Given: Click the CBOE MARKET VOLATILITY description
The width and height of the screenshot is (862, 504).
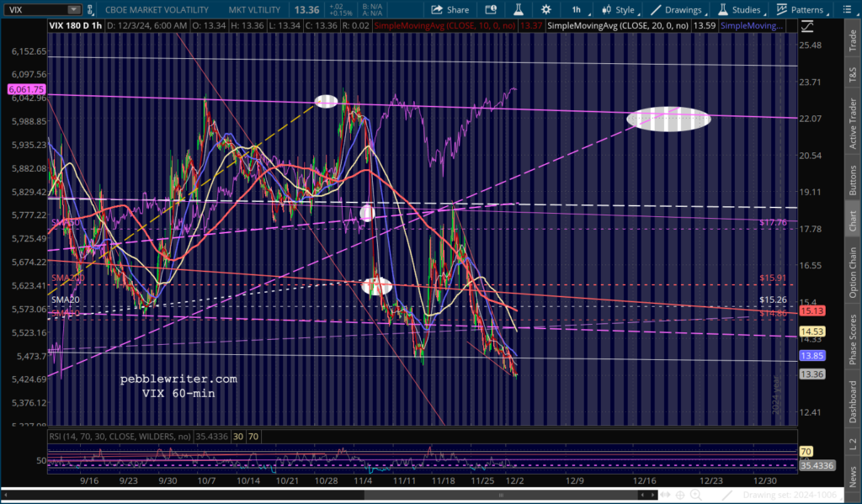Looking at the screenshot, I should coord(157,9).
